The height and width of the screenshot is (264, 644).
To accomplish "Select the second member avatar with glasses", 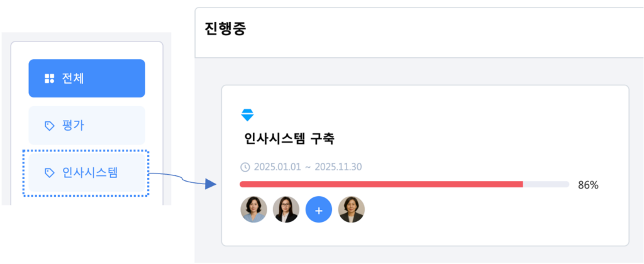I will point(286,209).
